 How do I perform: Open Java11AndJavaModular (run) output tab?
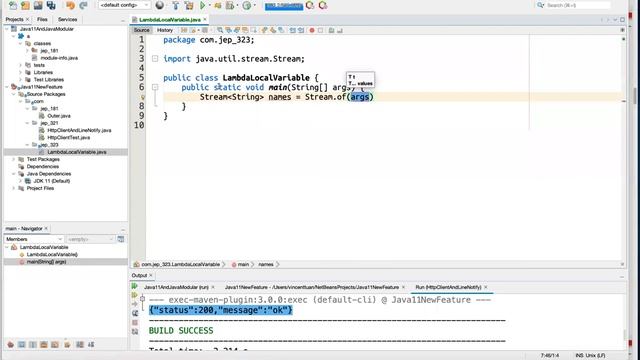tap(176, 287)
